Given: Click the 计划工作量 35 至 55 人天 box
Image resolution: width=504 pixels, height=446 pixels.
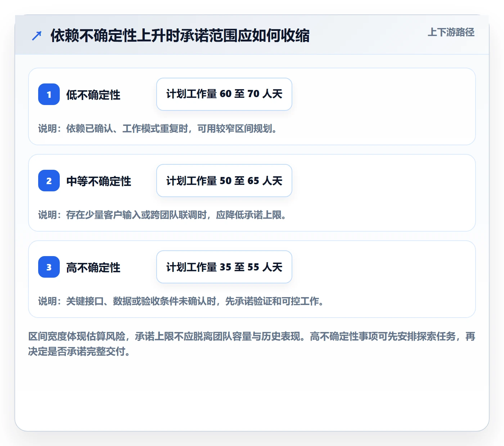Looking at the screenshot, I should click(224, 267).
